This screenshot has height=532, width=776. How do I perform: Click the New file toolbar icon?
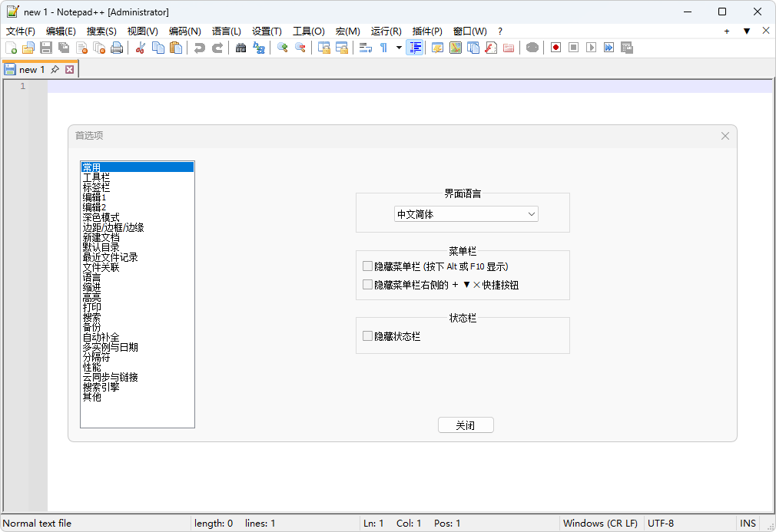click(11, 48)
